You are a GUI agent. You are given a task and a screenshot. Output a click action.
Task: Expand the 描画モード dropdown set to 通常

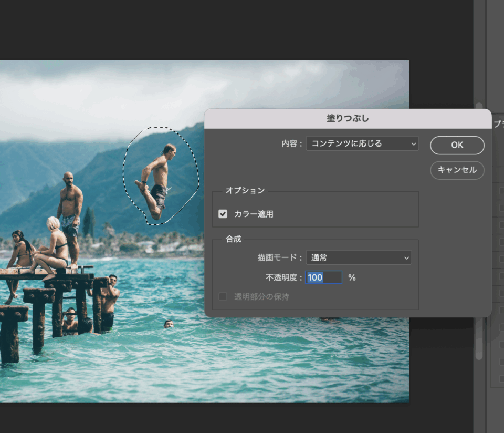(359, 257)
